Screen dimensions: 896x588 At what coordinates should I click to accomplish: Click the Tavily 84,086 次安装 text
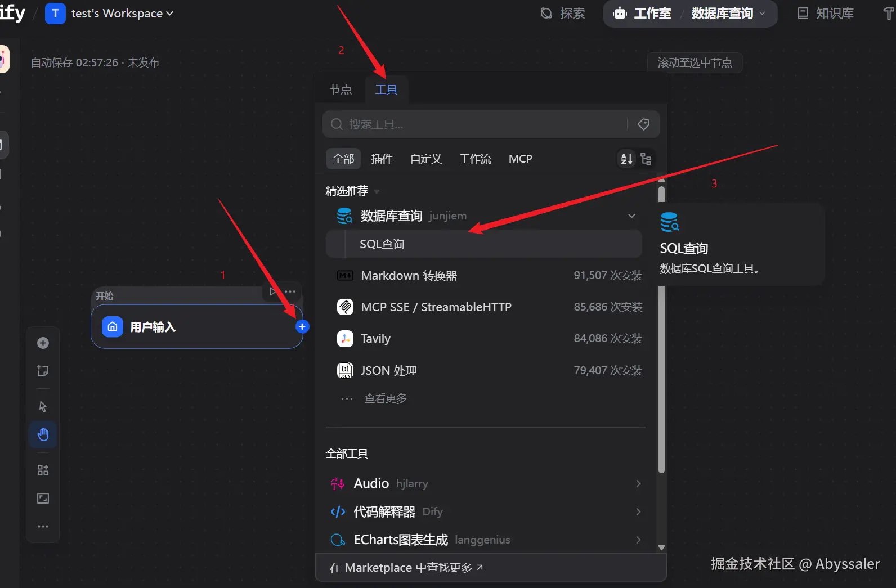point(608,338)
